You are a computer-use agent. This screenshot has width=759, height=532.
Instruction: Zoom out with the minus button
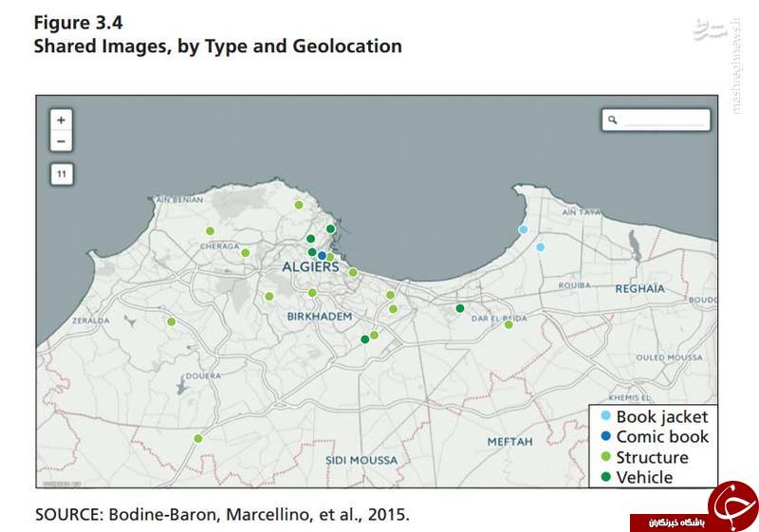61,141
